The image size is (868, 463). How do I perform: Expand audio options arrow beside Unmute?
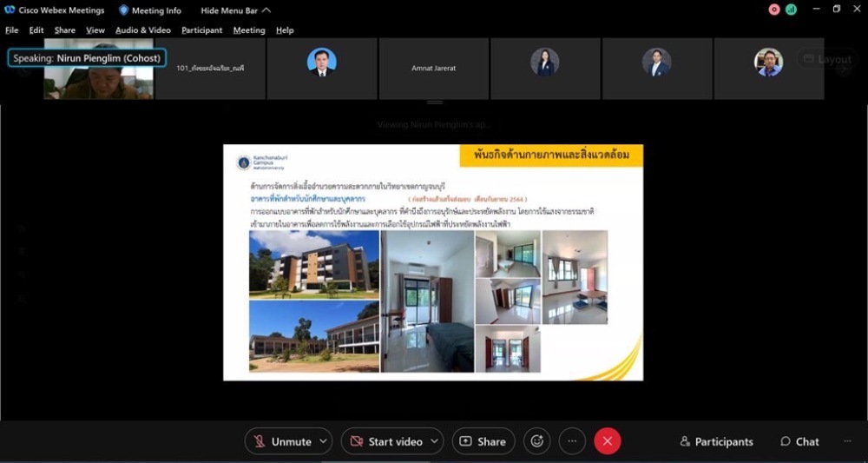coord(324,441)
